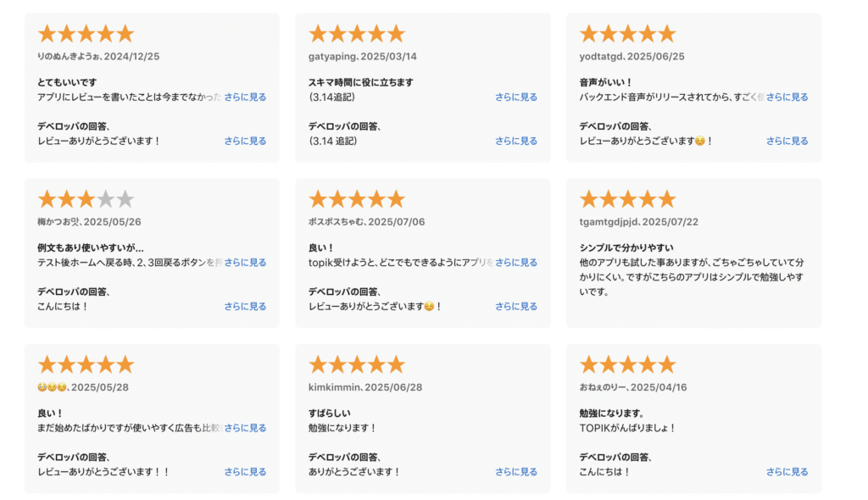The image size is (868, 500).
Task: Click the stars above おねぇのりー review
Action: point(628,365)
